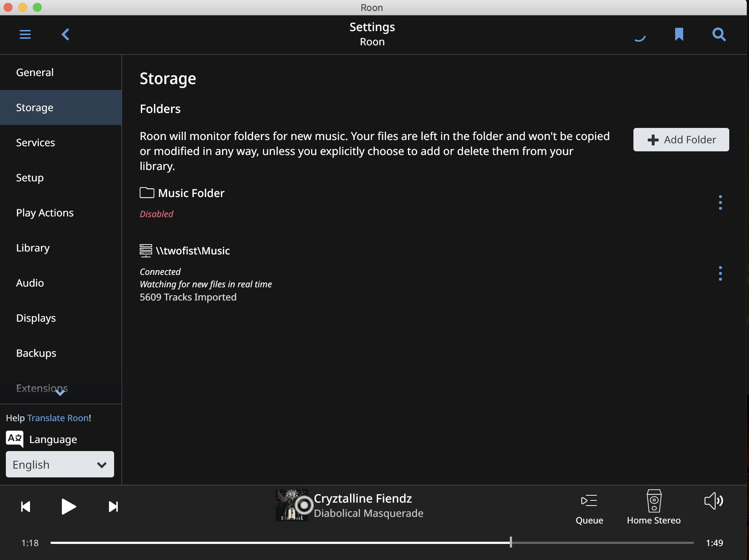The height and width of the screenshot is (560, 749).
Task: Click the Diabolical Masquerade artist name
Action: (369, 513)
